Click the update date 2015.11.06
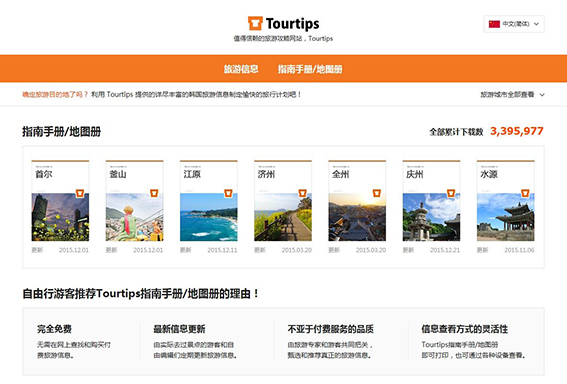567x384 pixels. pyautogui.click(x=519, y=250)
